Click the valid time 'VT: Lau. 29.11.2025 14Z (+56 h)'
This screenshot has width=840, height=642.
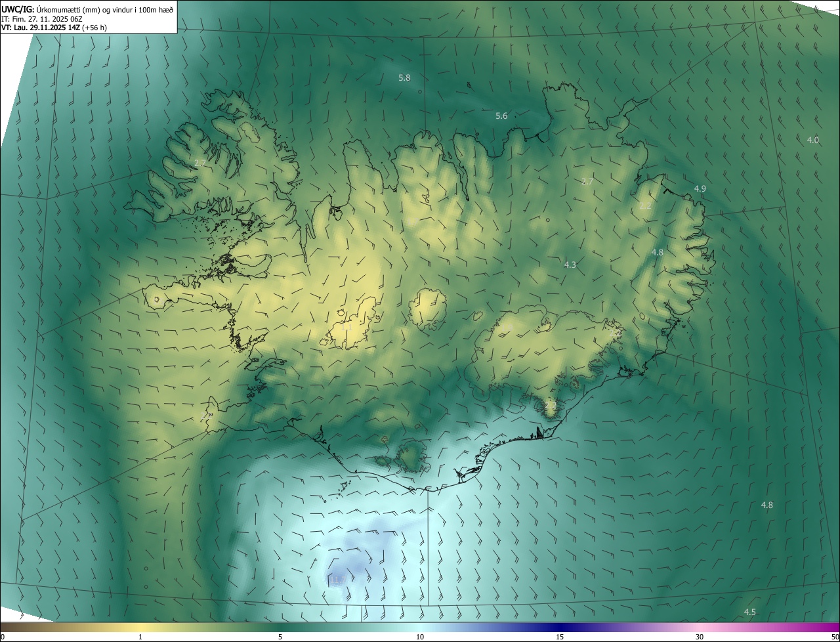tap(54, 28)
